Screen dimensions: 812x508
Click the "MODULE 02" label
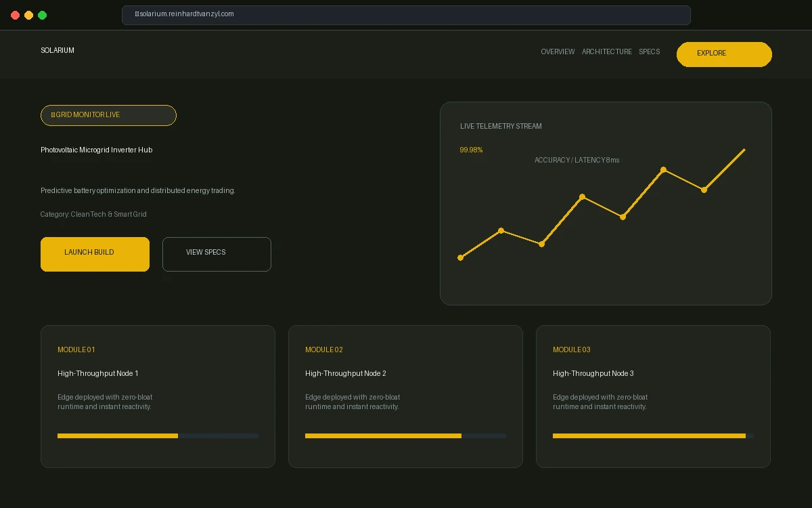[x=323, y=350]
